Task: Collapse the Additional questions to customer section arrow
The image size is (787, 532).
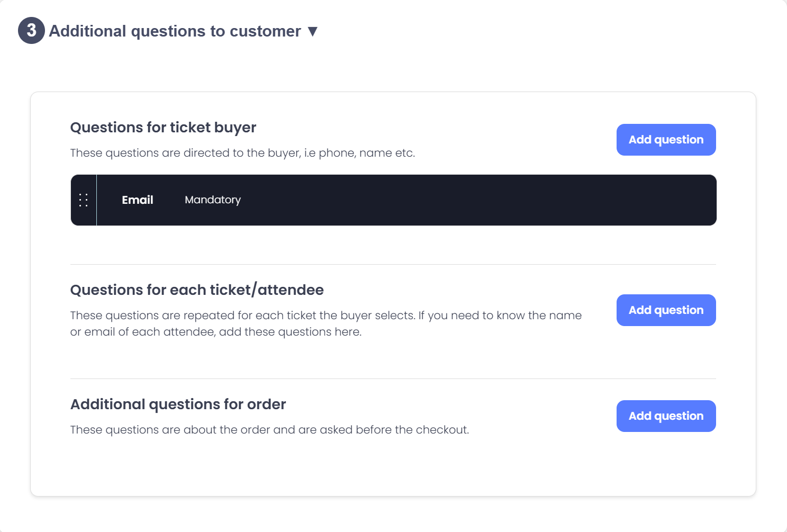Action: (x=313, y=32)
